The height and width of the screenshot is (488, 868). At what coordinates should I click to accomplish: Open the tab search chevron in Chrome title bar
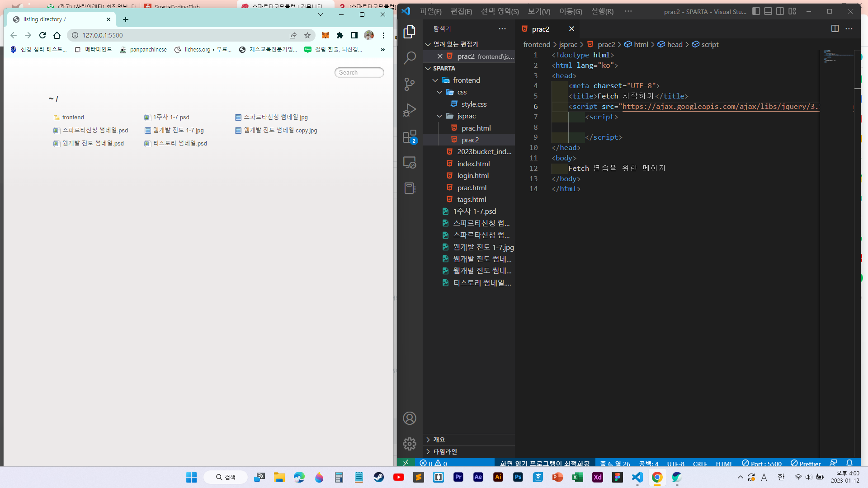point(321,14)
